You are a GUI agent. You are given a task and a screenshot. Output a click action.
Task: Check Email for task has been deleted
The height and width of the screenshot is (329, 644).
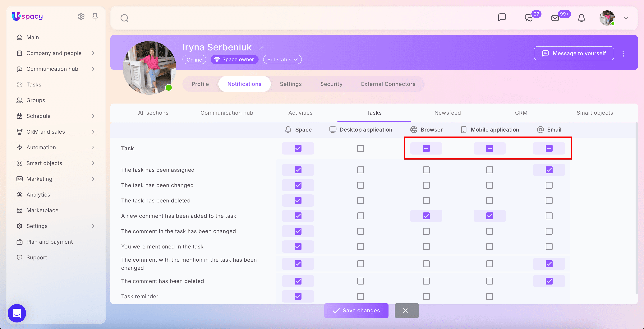(549, 201)
